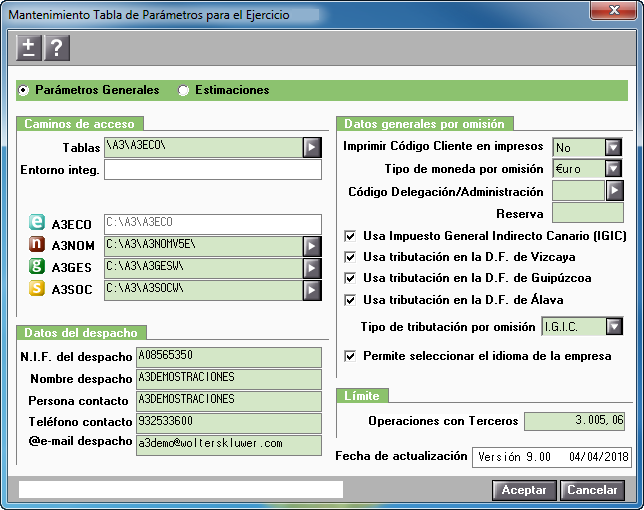The width and height of the screenshot is (644, 510).
Task: Click the Nombre despacho field
Action: click(x=229, y=379)
